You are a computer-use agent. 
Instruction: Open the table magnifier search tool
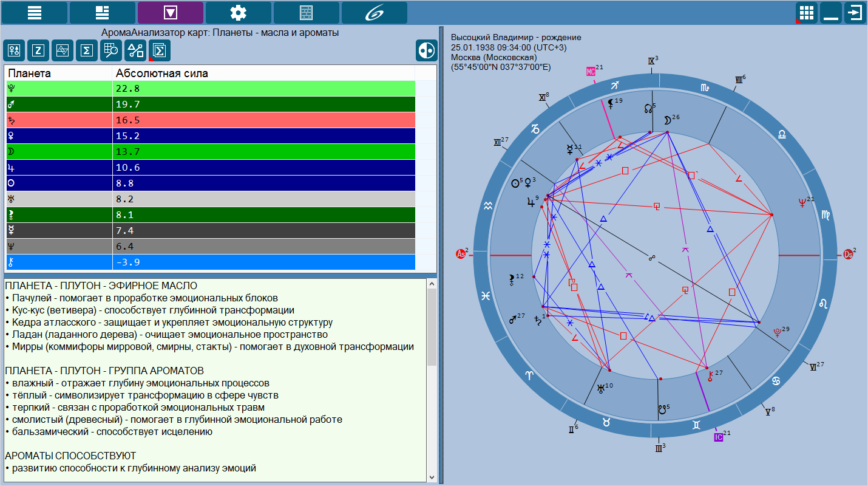(x=111, y=50)
